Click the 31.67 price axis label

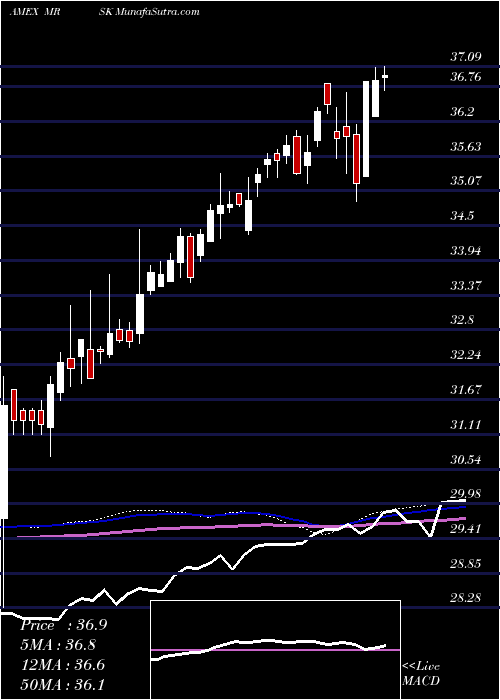(x=466, y=390)
